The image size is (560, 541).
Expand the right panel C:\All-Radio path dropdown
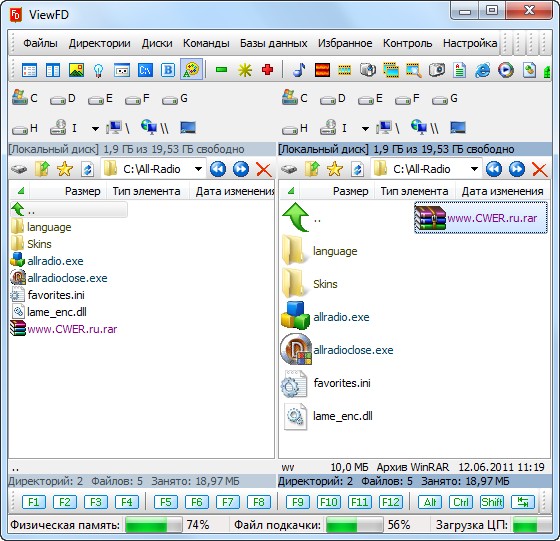[474, 169]
